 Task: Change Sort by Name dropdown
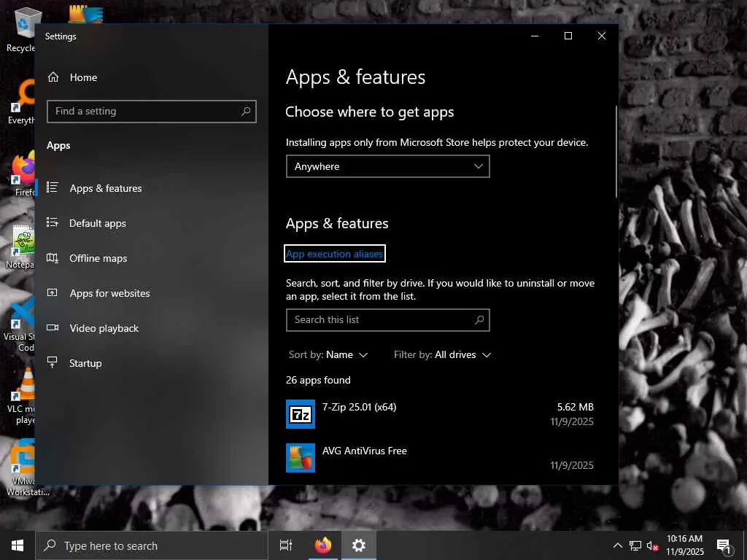[328, 355]
